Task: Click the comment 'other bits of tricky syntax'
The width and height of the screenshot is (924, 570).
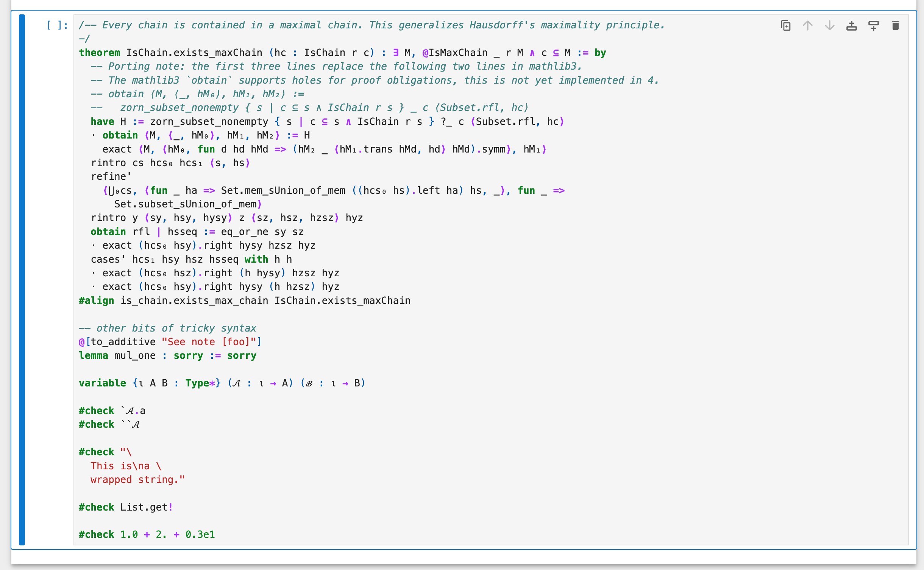Action: click(168, 328)
